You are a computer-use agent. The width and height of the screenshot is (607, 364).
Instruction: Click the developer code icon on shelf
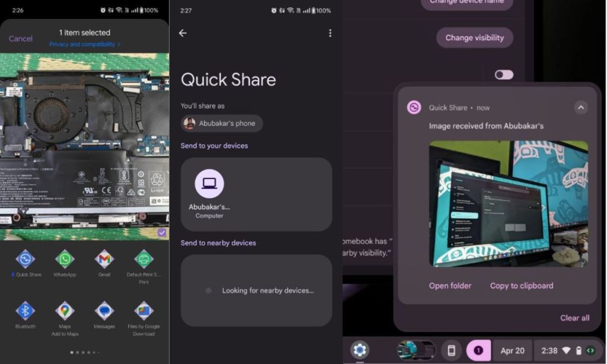pos(591,351)
